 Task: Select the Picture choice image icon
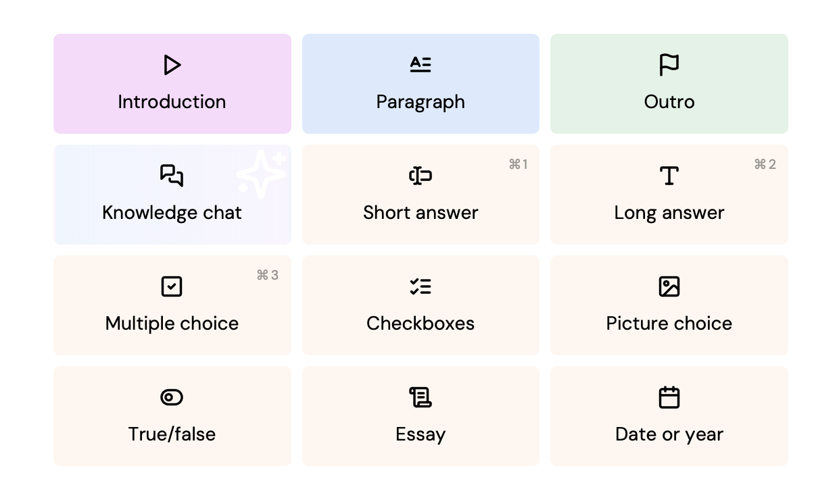(669, 286)
